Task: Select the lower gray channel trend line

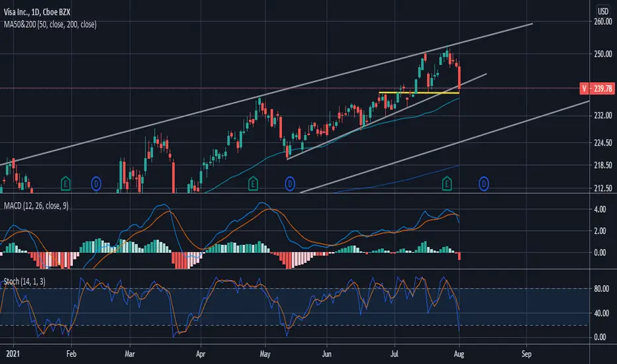Action: coord(445,147)
